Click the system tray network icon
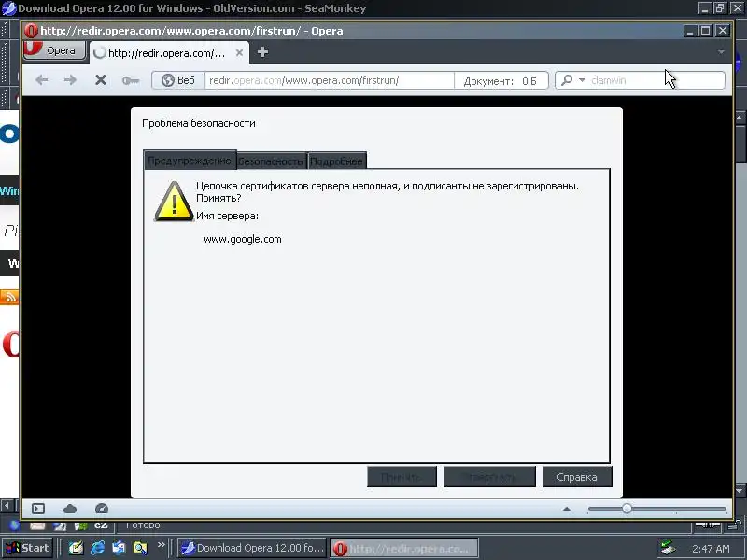The width and height of the screenshot is (747, 560). 669,548
